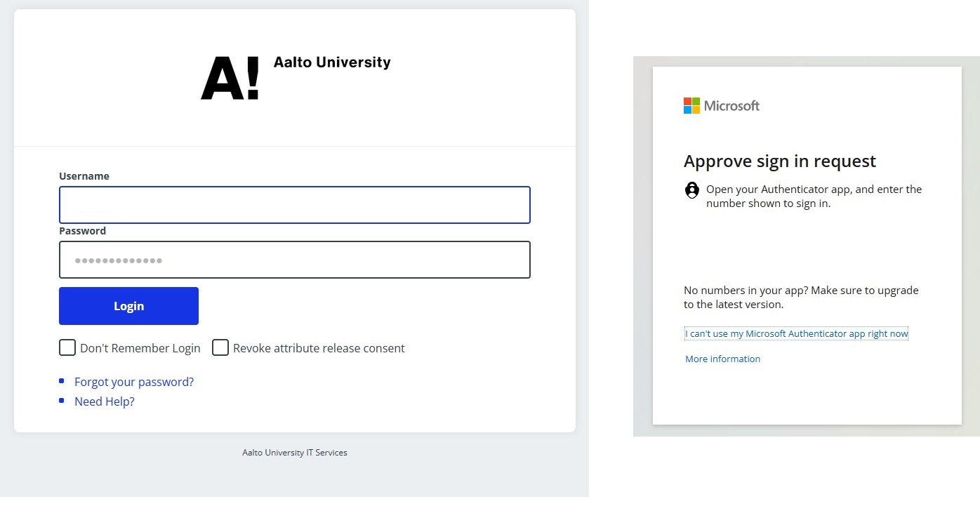Image resolution: width=980 pixels, height=532 pixels.
Task: Open the Need Help link
Action: (x=105, y=401)
